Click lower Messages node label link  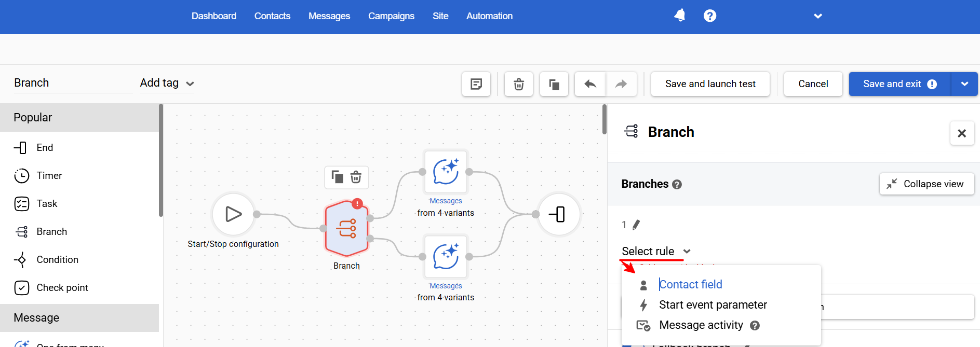[x=446, y=286]
